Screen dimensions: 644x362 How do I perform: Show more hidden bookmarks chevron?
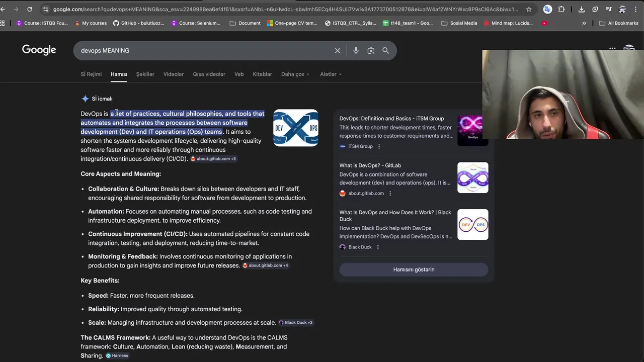click(584, 23)
